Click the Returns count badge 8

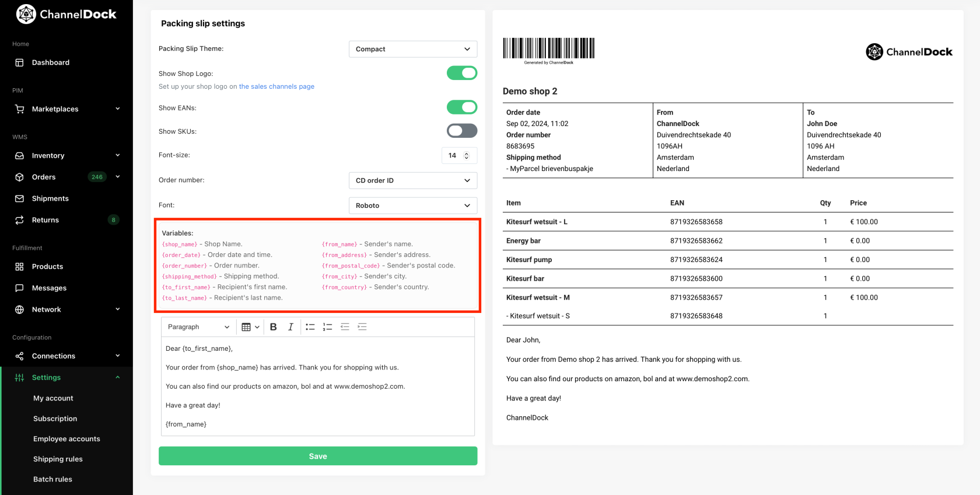(x=114, y=220)
